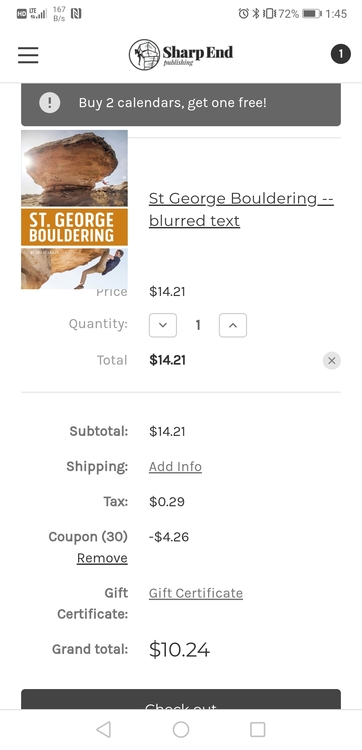362x750 pixels.
Task: Select the quantity value 1 field
Action: (198, 325)
